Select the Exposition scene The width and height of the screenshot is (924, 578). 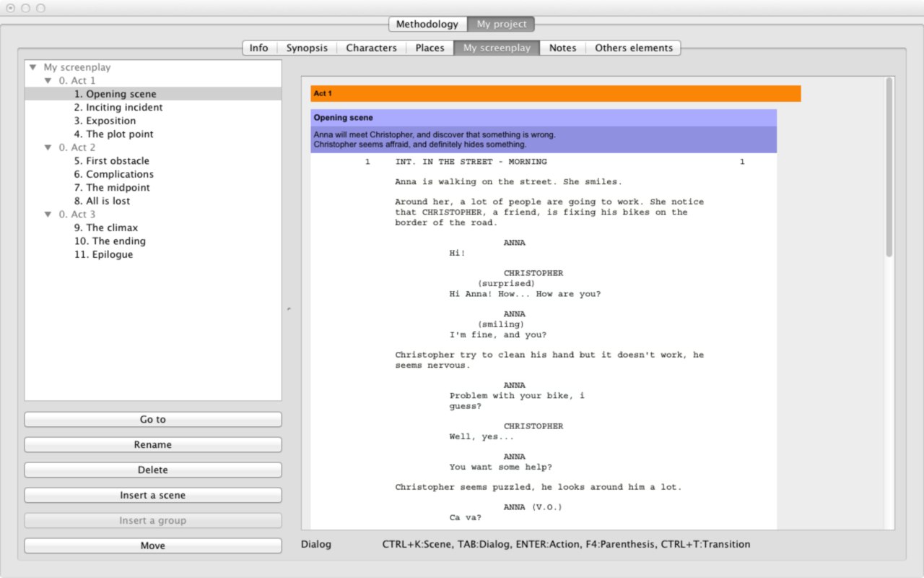[105, 121]
